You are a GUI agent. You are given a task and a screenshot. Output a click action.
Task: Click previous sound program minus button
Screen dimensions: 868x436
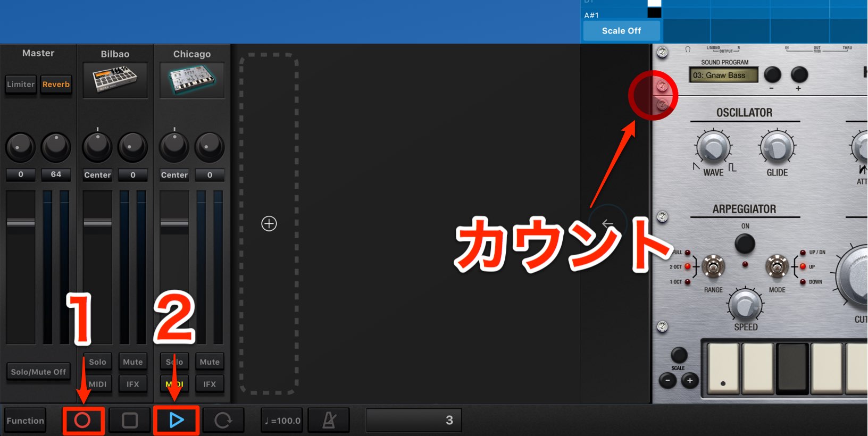coord(772,75)
